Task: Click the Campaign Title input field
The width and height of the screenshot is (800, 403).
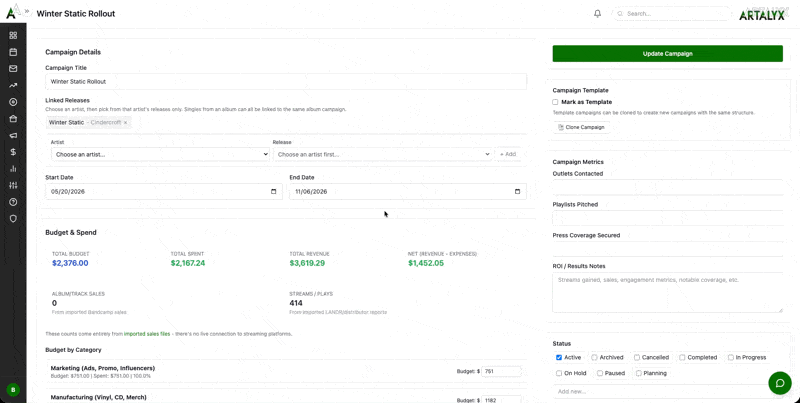Action: pos(286,82)
